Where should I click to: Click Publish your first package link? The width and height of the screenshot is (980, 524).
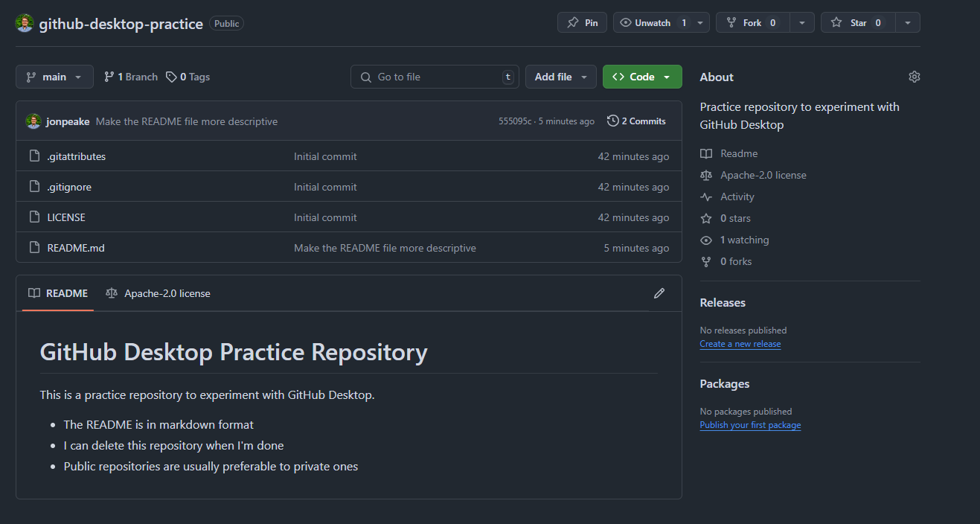(750, 425)
